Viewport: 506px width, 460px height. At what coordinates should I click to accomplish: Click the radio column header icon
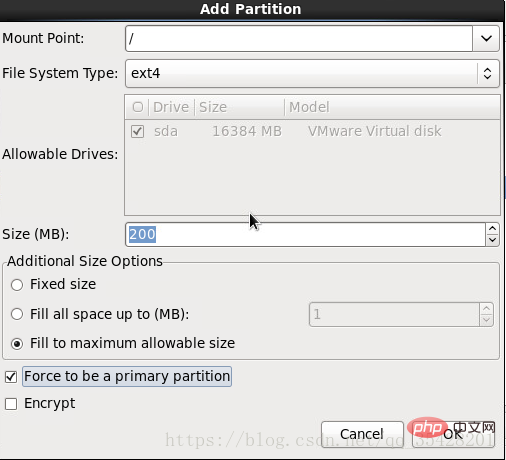[138, 107]
